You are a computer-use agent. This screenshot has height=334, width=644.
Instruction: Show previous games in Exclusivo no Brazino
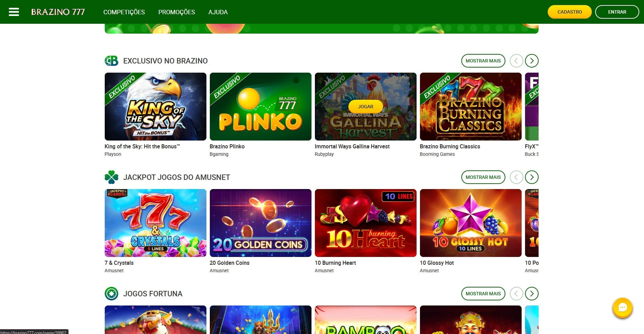516,61
